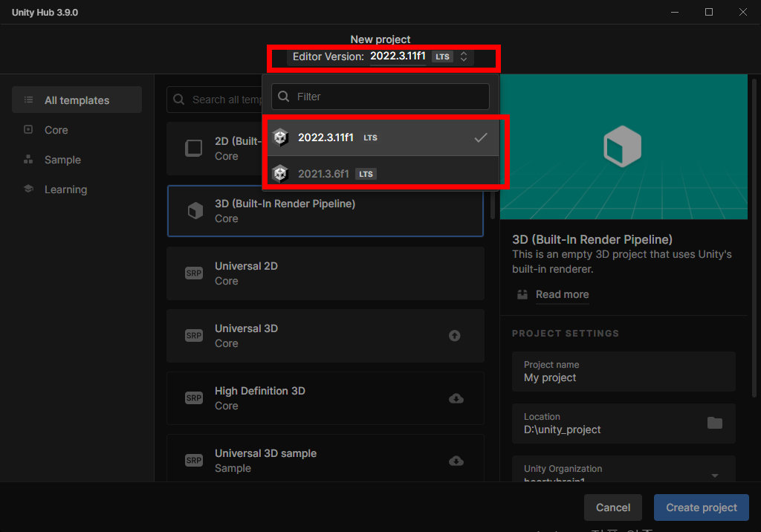The width and height of the screenshot is (761, 532).
Task: Choose the 3D (Built-In Render Pipeline) template
Action: (x=326, y=211)
